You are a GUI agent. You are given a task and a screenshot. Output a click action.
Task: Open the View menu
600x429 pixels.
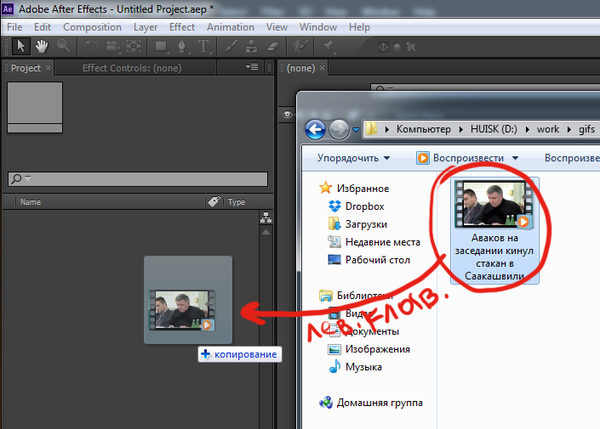[277, 27]
